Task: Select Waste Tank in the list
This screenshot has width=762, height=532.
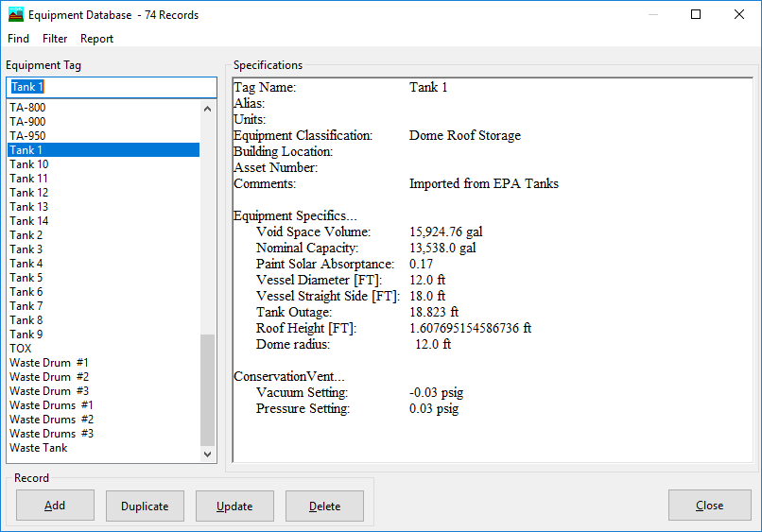Action: [x=39, y=448]
